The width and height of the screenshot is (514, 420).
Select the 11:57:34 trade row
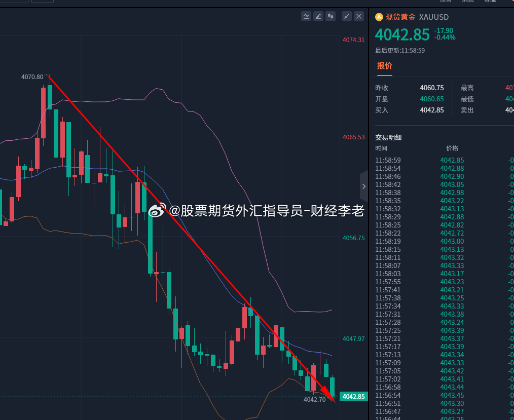(x=445, y=307)
